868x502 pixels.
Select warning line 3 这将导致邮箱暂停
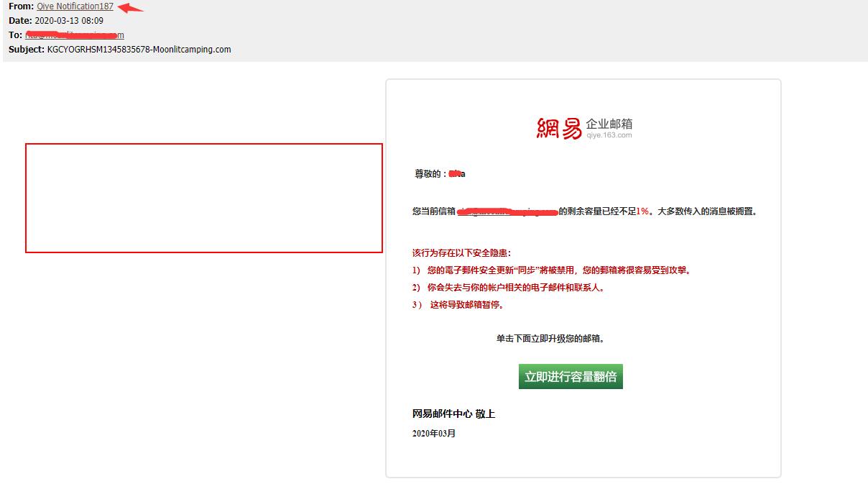pyautogui.click(x=458, y=305)
